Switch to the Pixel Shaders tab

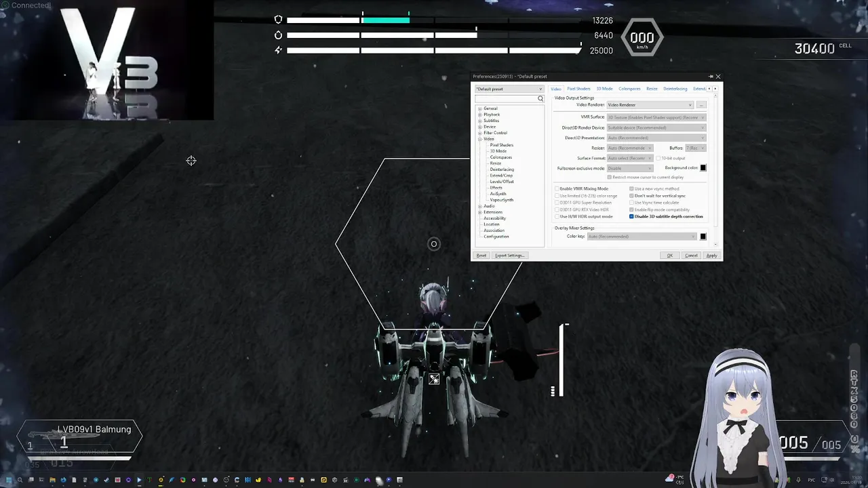578,89
